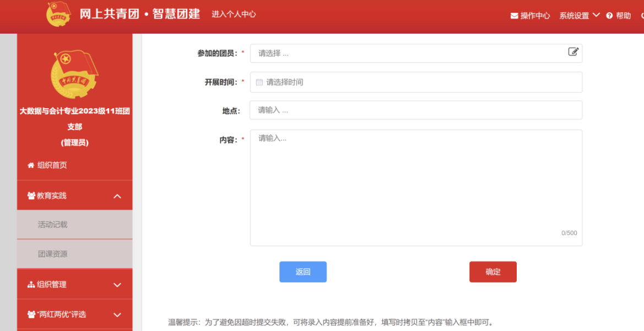
Task: Click the org-chart icon beside 组织管理
Action: tap(31, 285)
